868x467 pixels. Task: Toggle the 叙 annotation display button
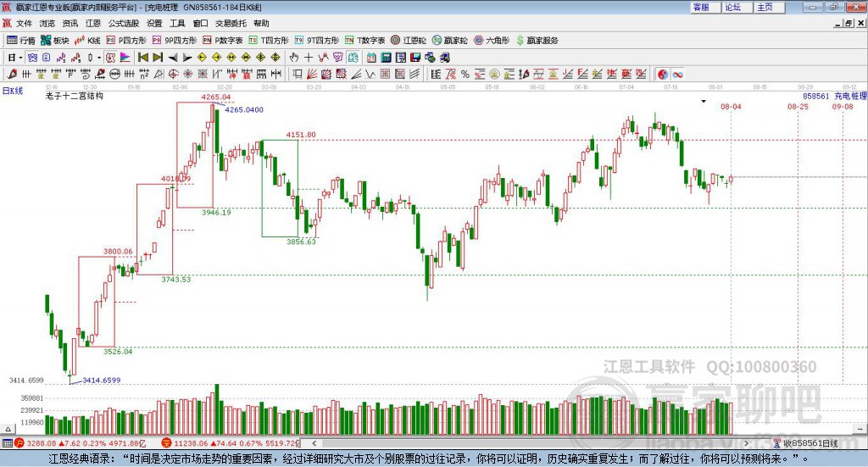point(111,58)
